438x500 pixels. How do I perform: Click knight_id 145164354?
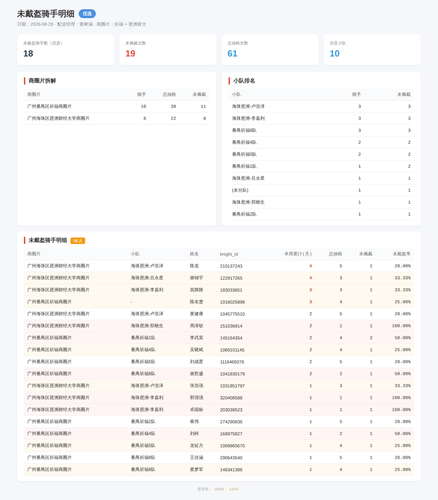231,338
